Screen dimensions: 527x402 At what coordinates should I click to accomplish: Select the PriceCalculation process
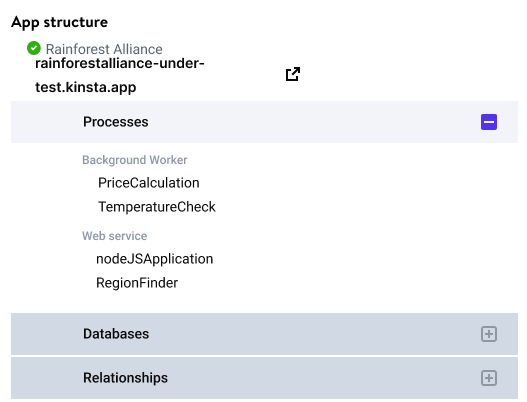[149, 183]
